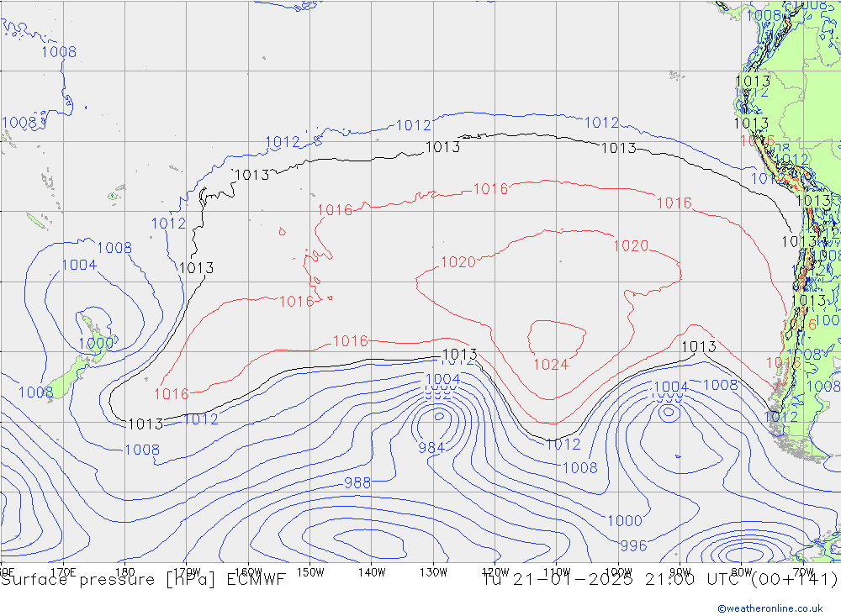Click the 130W longitude label
Screen dimensions: 841x616
point(433,571)
